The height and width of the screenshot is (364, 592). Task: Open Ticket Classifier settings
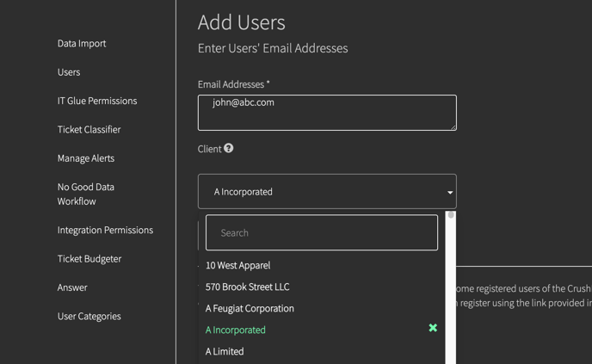click(89, 130)
